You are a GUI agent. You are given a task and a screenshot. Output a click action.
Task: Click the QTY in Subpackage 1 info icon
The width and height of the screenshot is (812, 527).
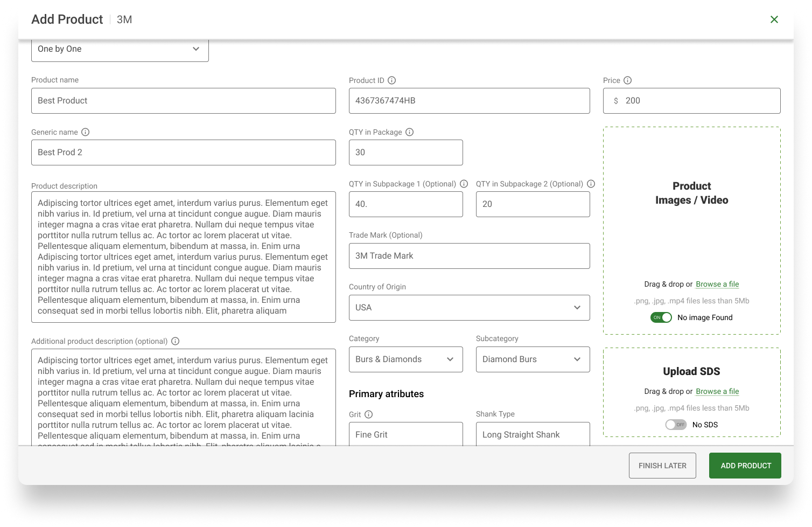[x=464, y=184]
